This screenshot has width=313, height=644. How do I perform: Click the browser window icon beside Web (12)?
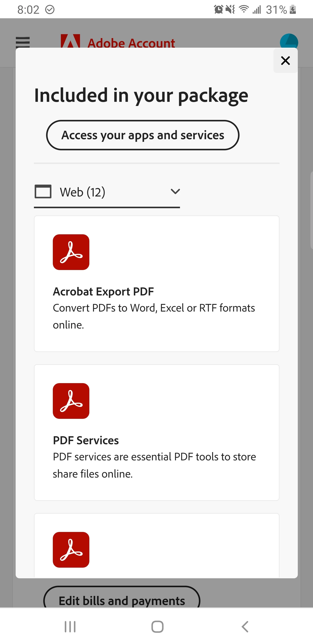tap(43, 192)
